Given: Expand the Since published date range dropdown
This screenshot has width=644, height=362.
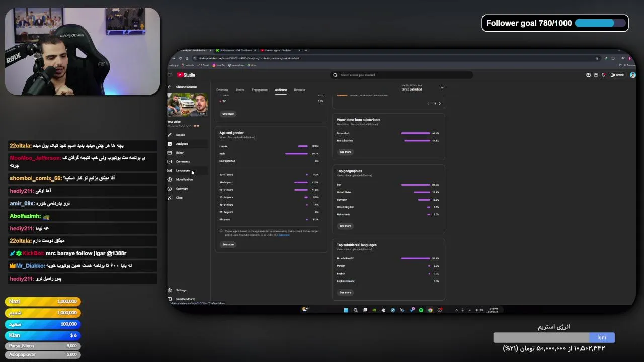Looking at the screenshot, I should (x=422, y=87).
